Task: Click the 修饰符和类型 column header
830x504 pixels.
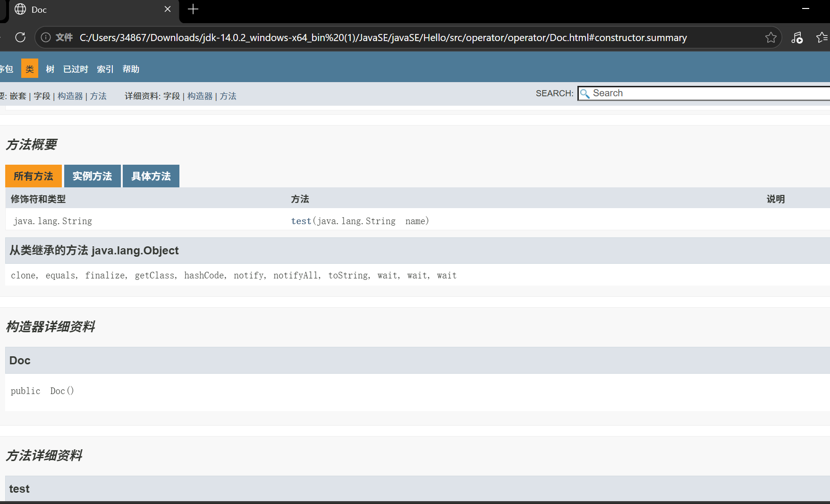Action: (x=38, y=199)
